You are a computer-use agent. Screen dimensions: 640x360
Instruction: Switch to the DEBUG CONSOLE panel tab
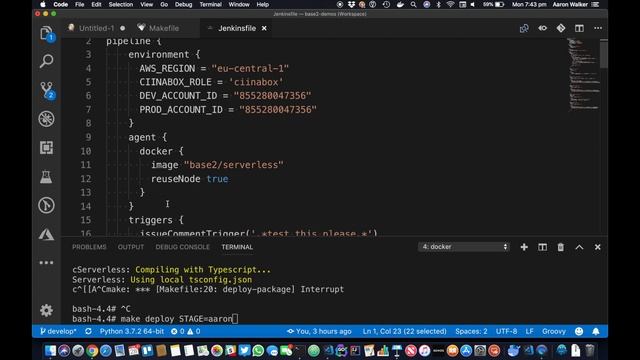182,247
